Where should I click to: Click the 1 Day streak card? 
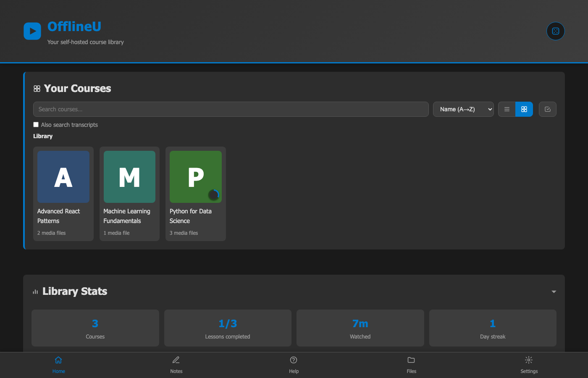coord(493,328)
